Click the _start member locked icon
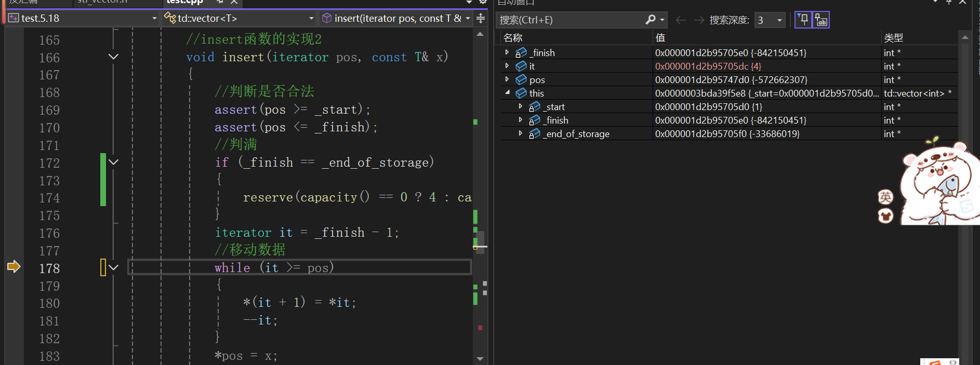Screen dimensions: 980x365 (x=534, y=107)
